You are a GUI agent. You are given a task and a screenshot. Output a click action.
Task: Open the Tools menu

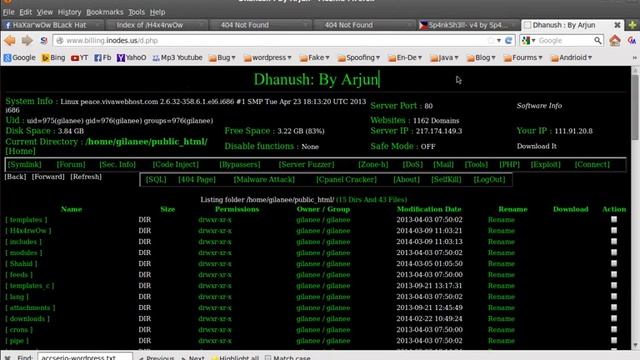(136, 12)
